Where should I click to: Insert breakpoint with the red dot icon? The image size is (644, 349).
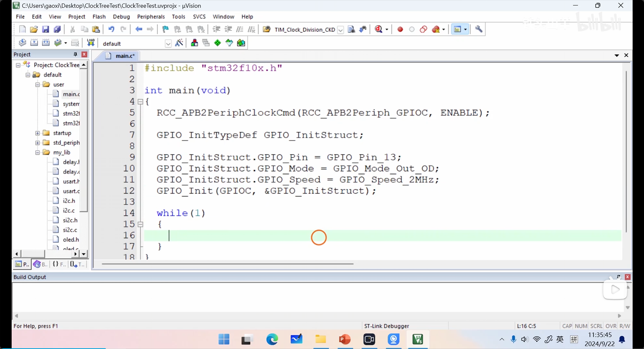click(x=400, y=29)
